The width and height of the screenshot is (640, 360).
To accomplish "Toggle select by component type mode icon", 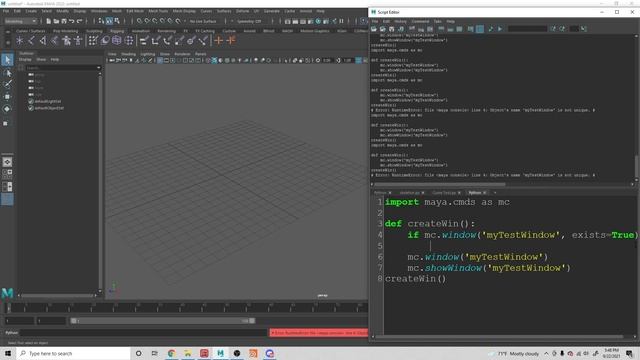I will [117, 21].
